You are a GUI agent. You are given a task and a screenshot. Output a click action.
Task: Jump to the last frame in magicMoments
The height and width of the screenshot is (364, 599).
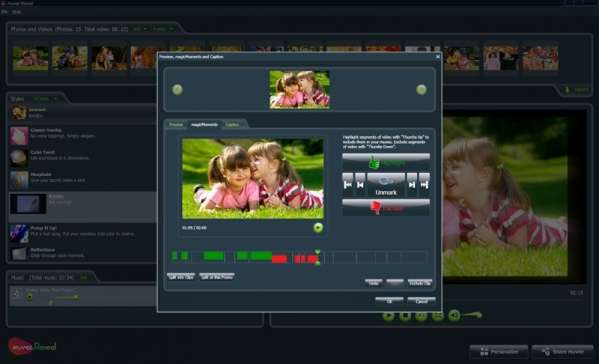pyautogui.click(x=424, y=185)
